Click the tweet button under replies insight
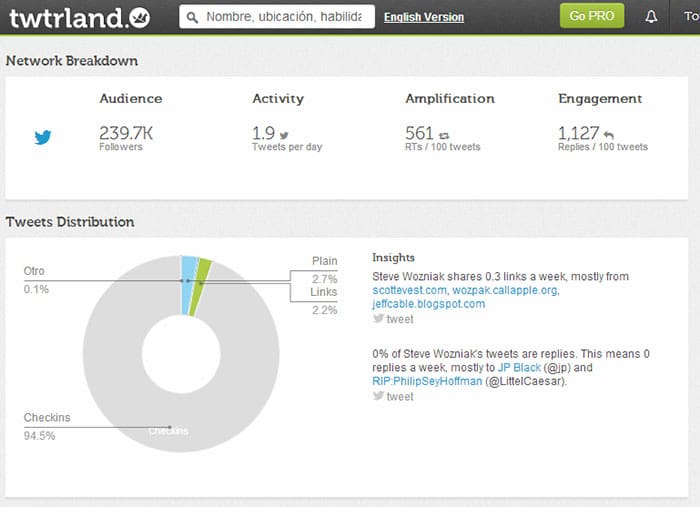This screenshot has width=700, height=507. tap(393, 396)
